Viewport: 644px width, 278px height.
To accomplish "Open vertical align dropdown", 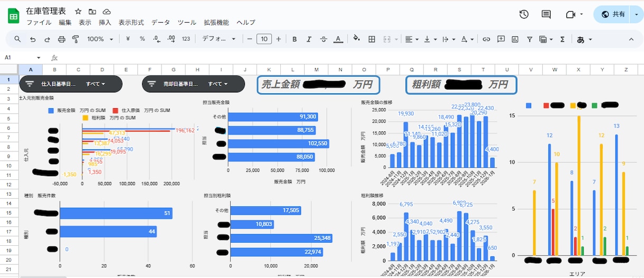I will [x=430, y=39].
